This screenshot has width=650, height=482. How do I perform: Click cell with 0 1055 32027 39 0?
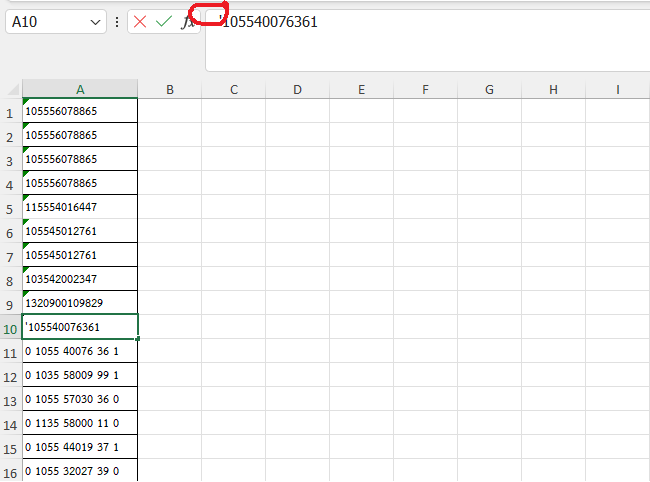(x=80, y=471)
